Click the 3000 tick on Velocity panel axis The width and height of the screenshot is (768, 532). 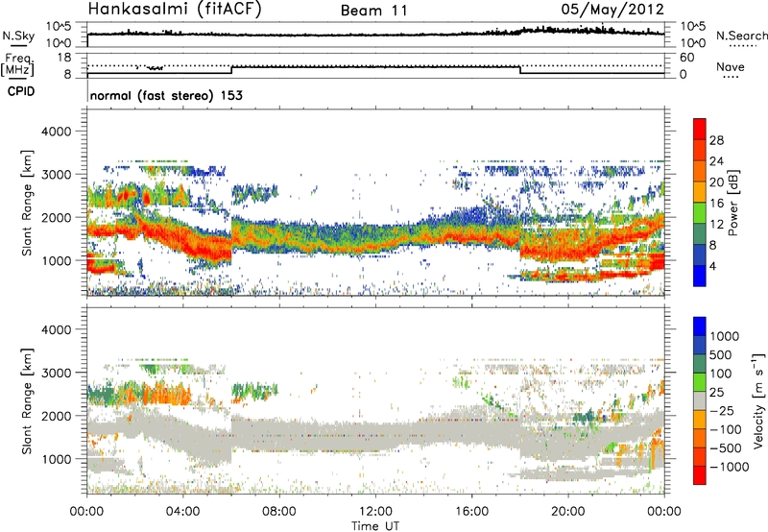click(x=56, y=373)
